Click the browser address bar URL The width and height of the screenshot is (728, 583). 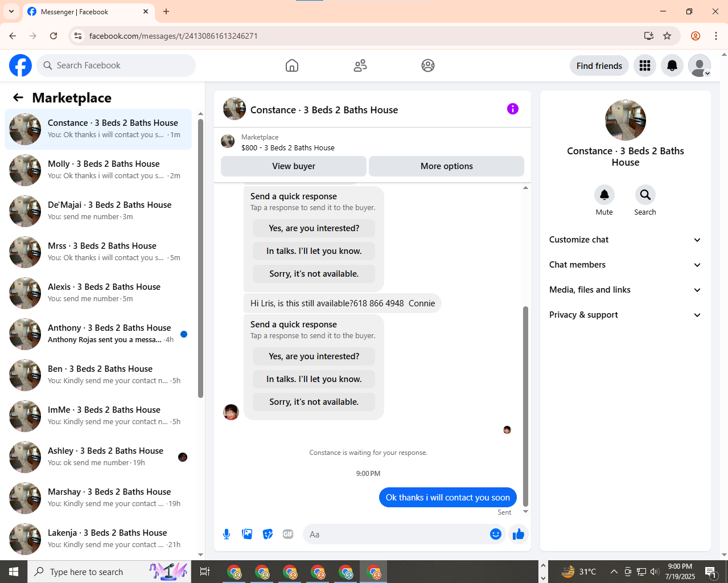click(174, 36)
